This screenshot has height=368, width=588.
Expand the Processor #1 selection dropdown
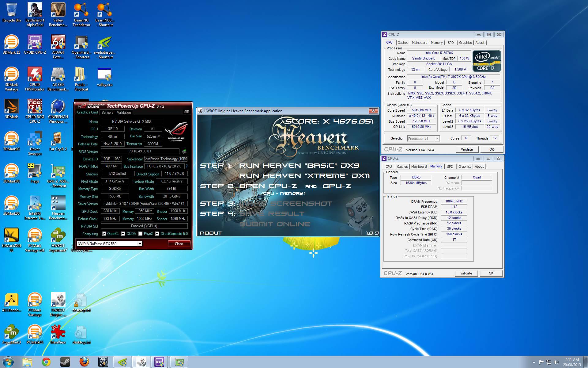pos(437,139)
